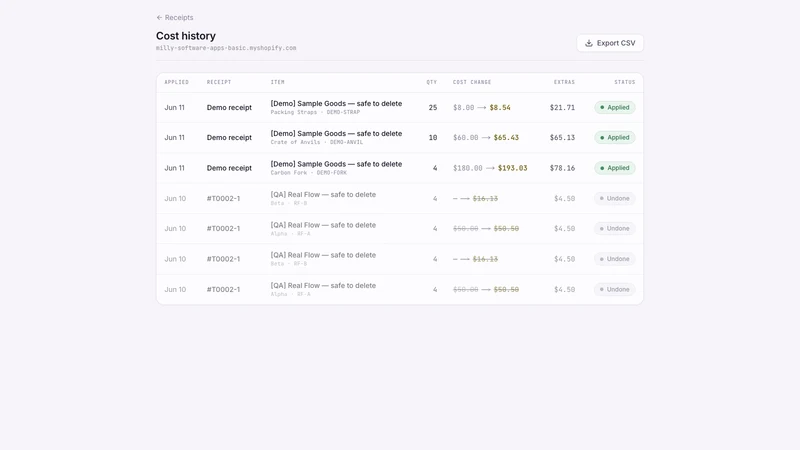Click the extras value $21.71
The width and height of the screenshot is (800, 450).
[x=562, y=108]
